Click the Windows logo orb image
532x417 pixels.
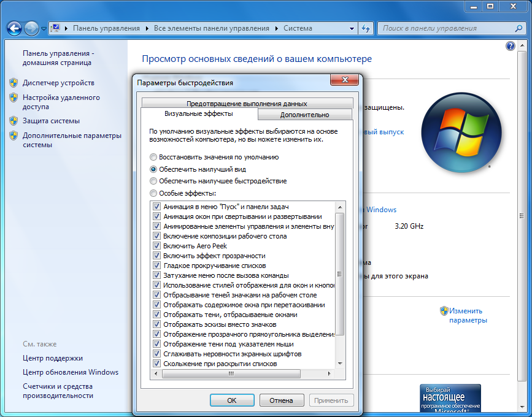click(x=461, y=132)
